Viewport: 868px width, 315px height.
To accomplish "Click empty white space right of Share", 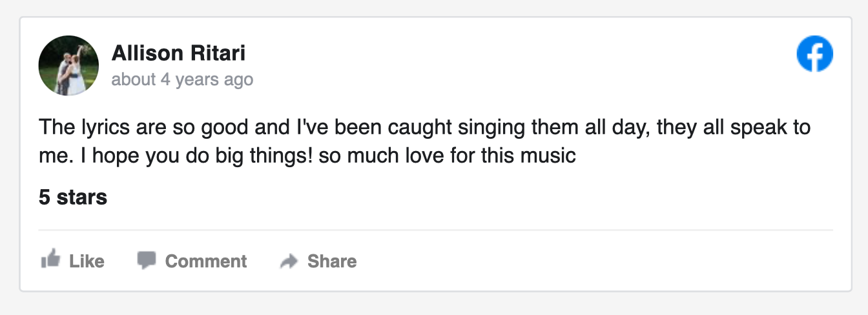I will [581, 261].
